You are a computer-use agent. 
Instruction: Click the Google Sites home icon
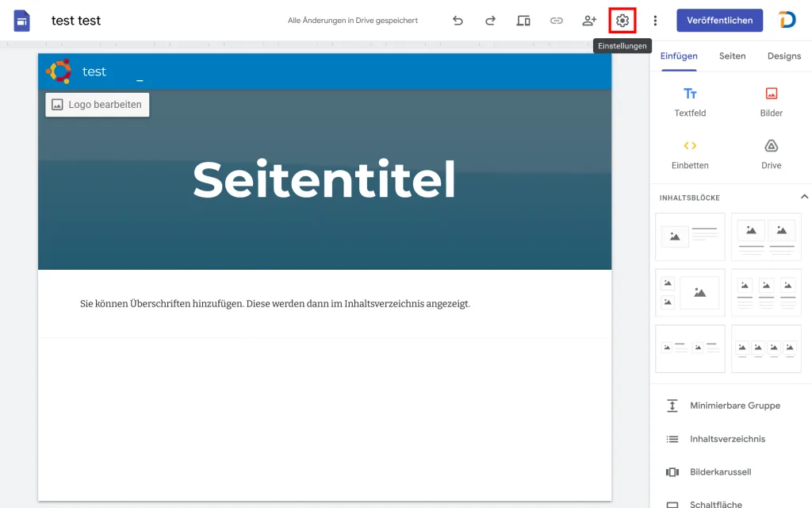pyautogui.click(x=21, y=21)
